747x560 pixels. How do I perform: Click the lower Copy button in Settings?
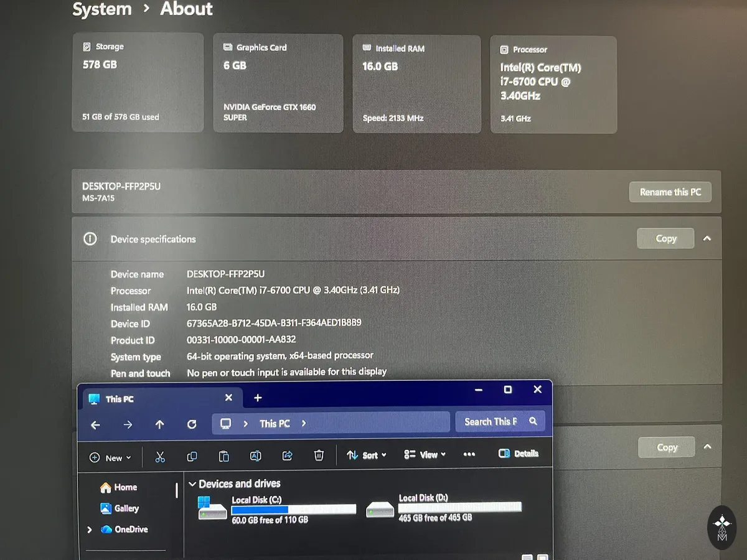click(667, 447)
